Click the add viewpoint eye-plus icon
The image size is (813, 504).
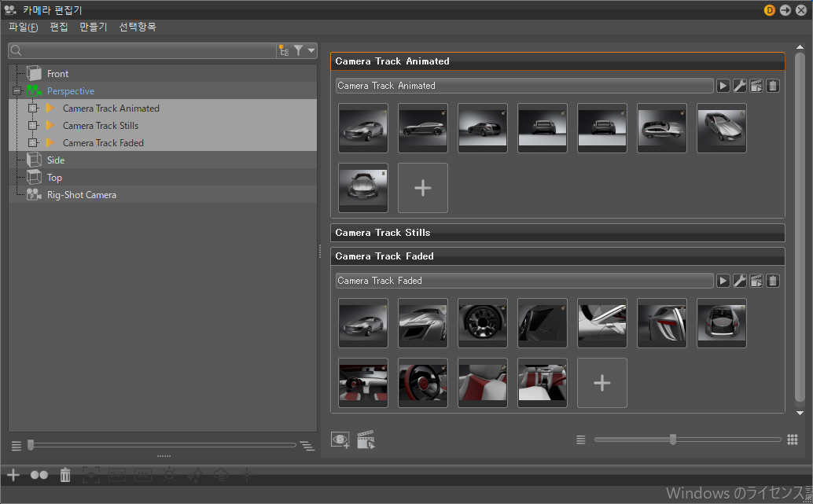pyautogui.click(x=340, y=440)
